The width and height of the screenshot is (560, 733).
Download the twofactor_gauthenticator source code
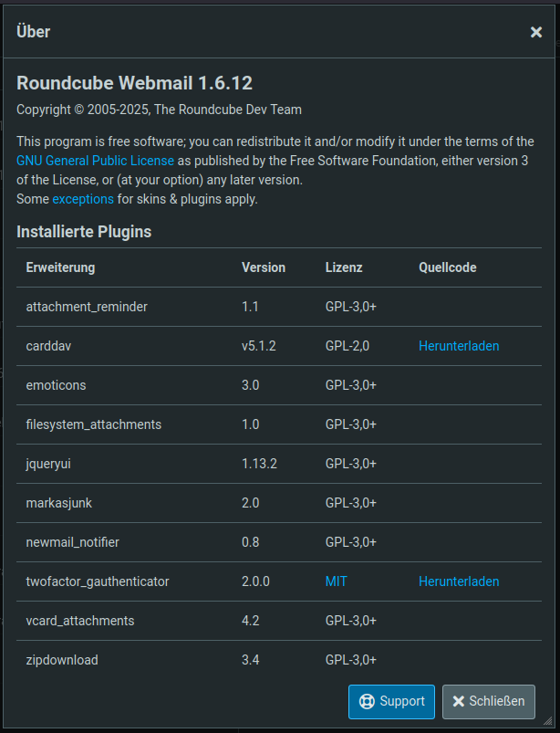459,581
